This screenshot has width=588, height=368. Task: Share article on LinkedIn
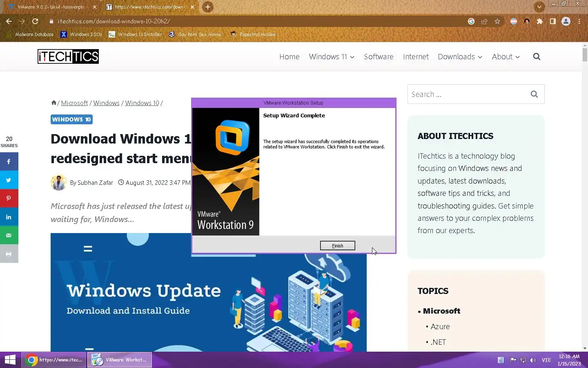(x=9, y=217)
